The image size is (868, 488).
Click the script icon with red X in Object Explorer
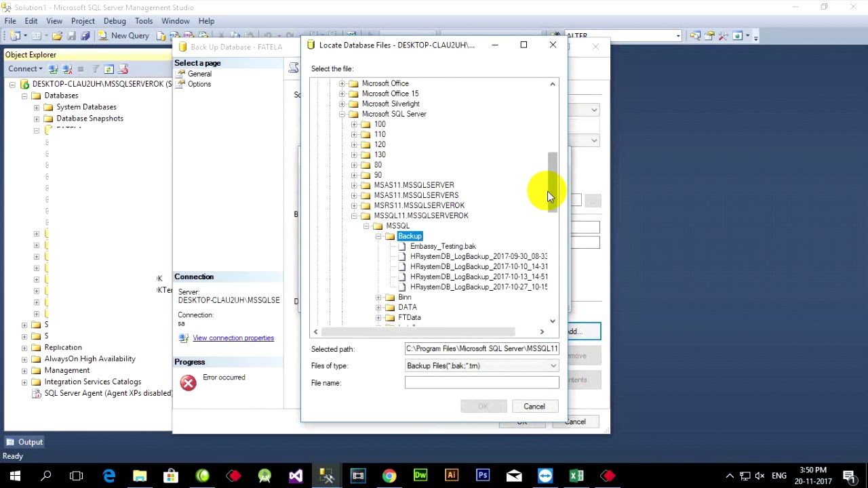click(x=123, y=69)
